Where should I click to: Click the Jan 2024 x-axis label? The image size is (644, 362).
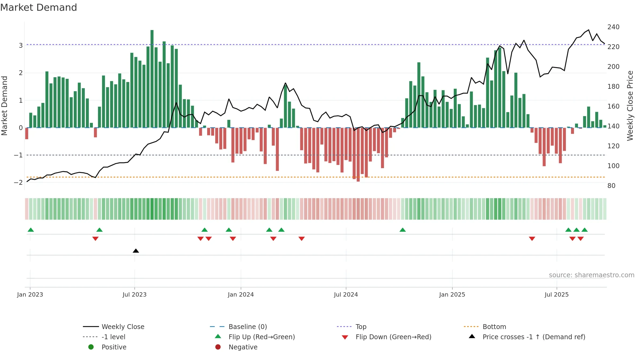coord(241,294)
